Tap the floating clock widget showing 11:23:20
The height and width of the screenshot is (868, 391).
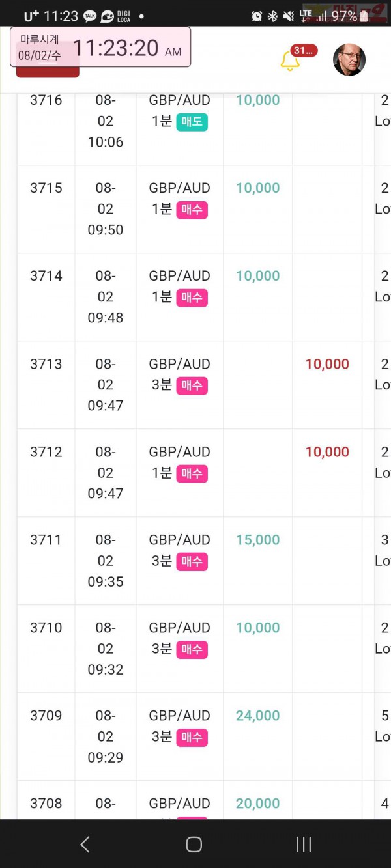click(x=100, y=47)
